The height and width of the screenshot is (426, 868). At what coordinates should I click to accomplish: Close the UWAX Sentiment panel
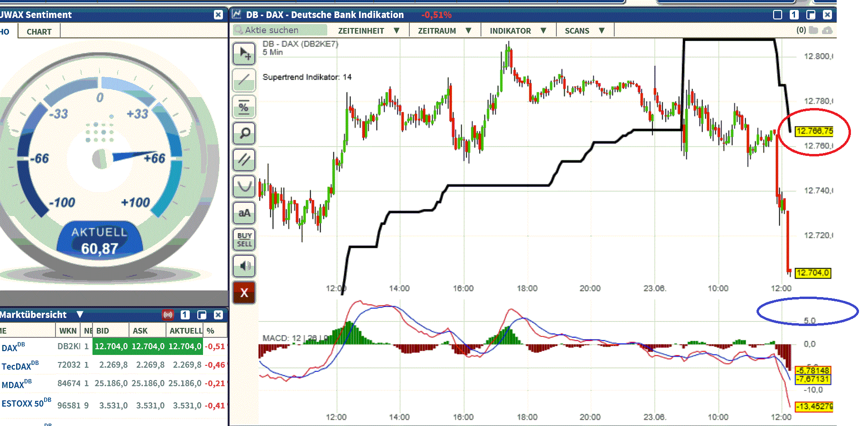[x=218, y=15]
